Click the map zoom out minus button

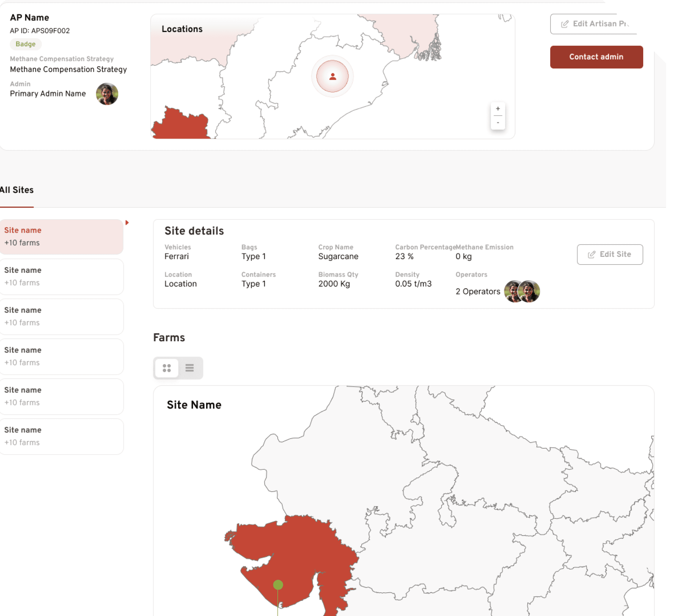pos(498,122)
